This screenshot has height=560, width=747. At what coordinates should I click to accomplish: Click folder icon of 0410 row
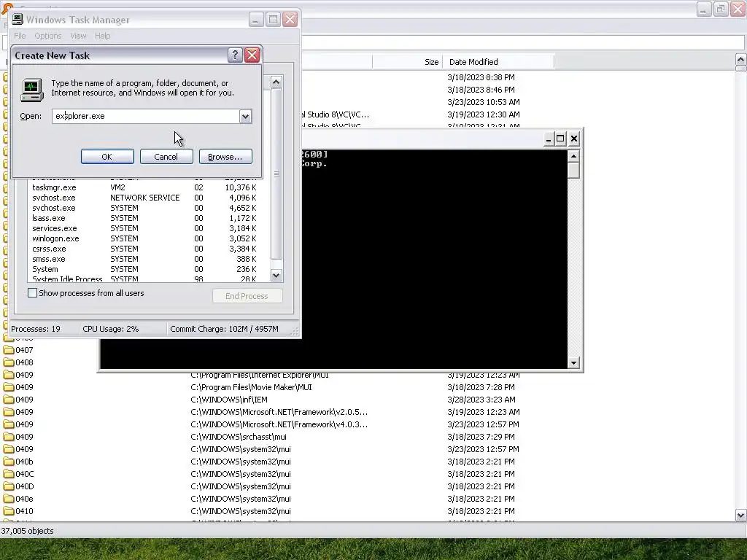click(x=9, y=511)
